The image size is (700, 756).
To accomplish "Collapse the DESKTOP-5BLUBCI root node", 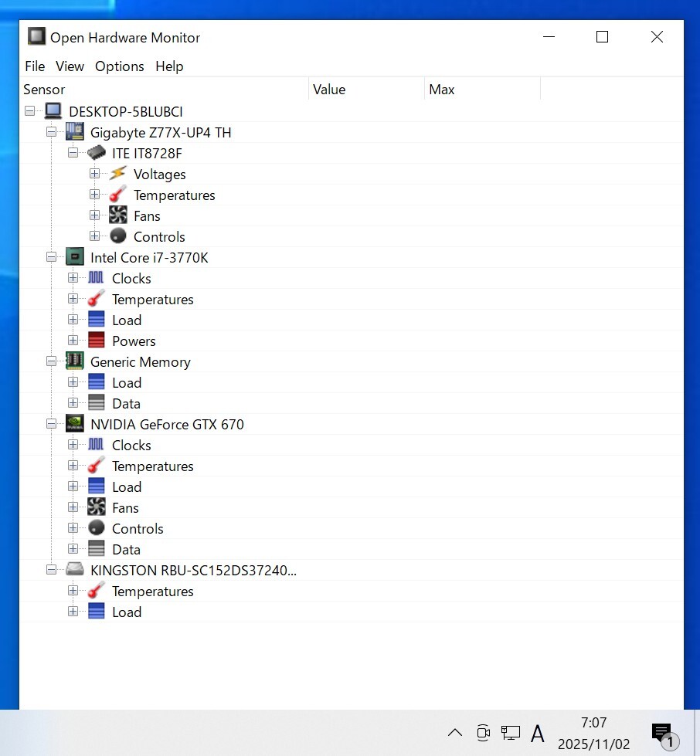I will 30,111.
